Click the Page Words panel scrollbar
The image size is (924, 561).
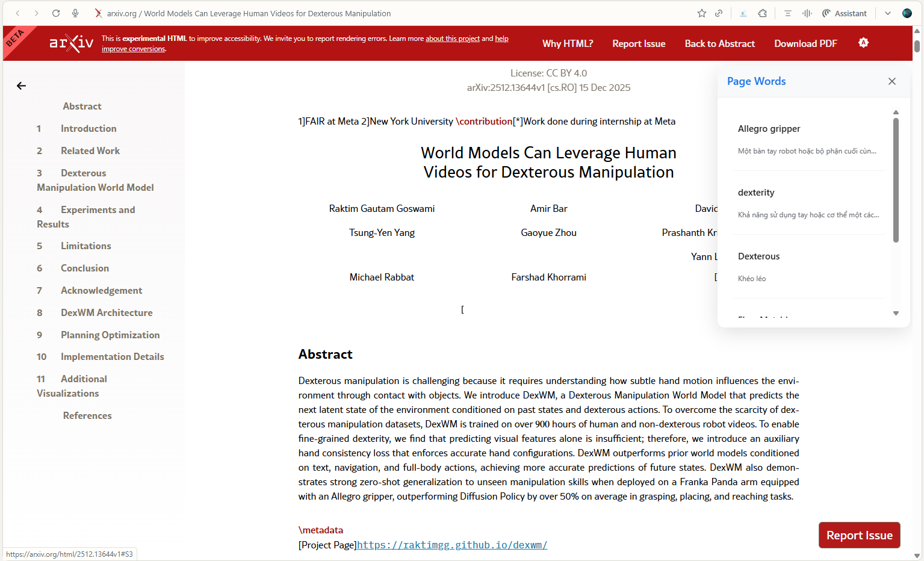[896, 181]
